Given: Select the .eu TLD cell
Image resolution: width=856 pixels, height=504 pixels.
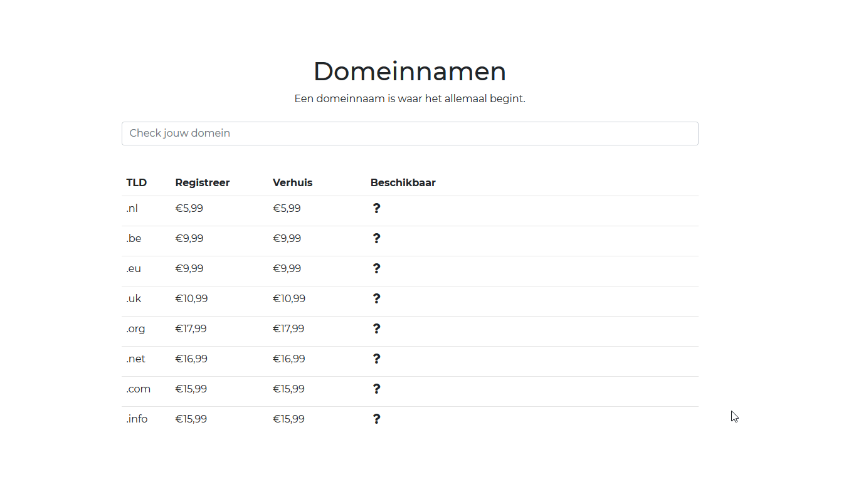Looking at the screenshot, I should pyautogui.click(x=134, y=268).
